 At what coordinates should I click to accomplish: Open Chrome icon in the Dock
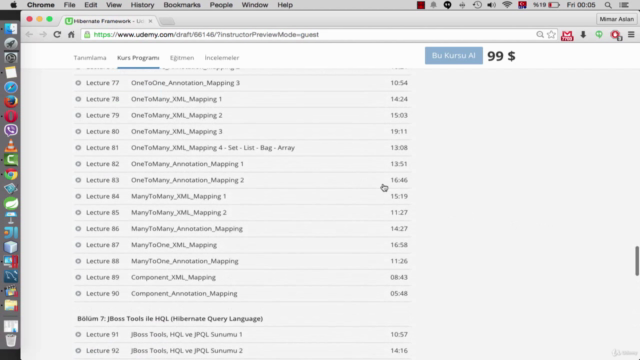[x=11, y=174]
